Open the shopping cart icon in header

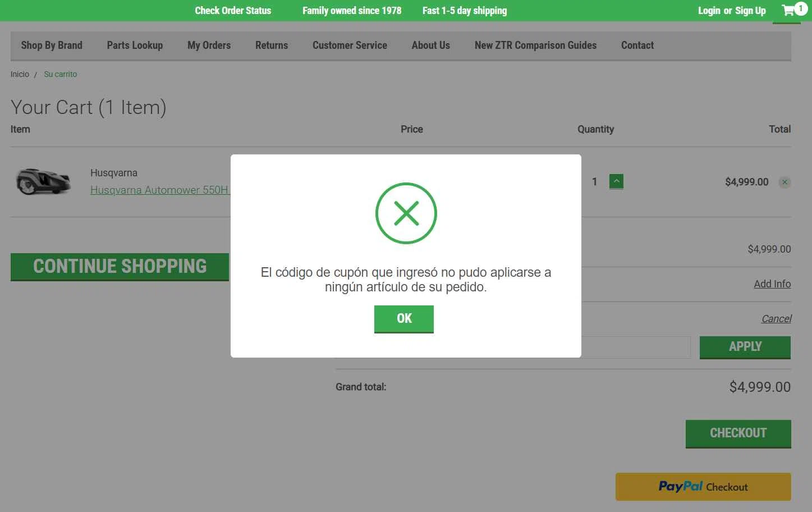(x=788, y=10)
